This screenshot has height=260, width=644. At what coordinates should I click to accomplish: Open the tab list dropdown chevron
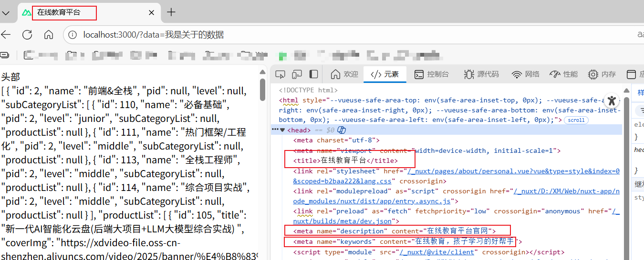tap(6, 13)
